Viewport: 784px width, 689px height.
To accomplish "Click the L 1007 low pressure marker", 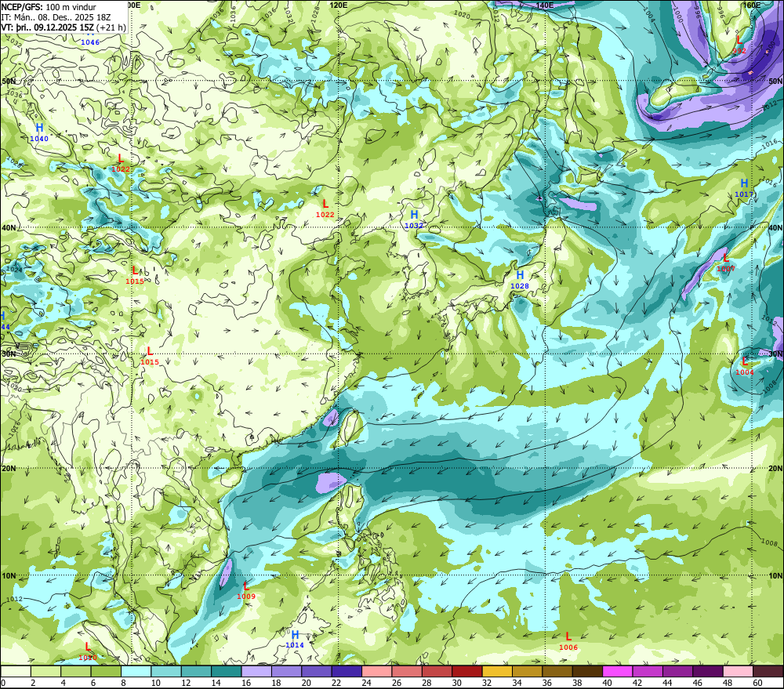I will (726, 263).
